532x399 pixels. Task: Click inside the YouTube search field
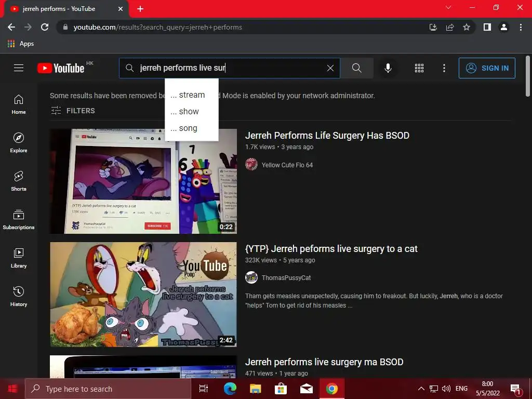(229, 68)
